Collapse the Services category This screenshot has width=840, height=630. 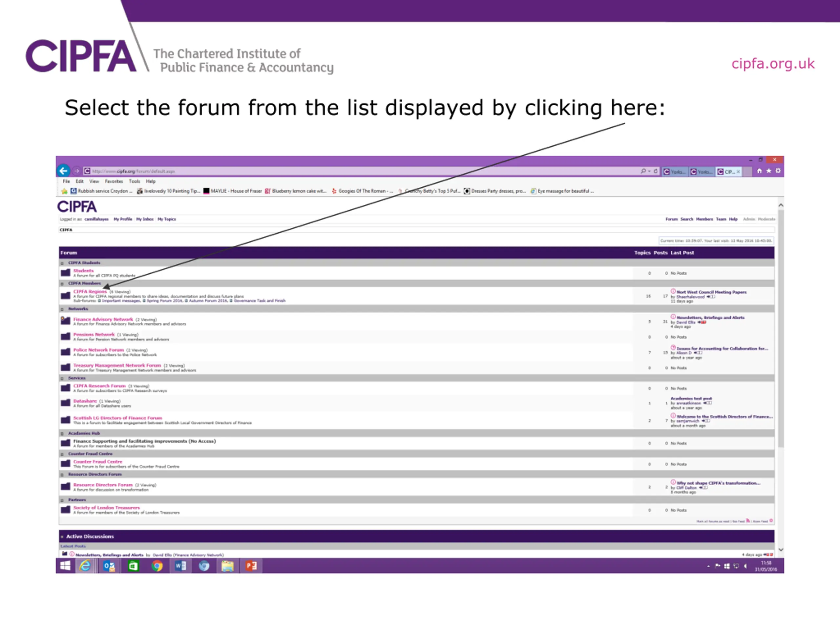62,378
